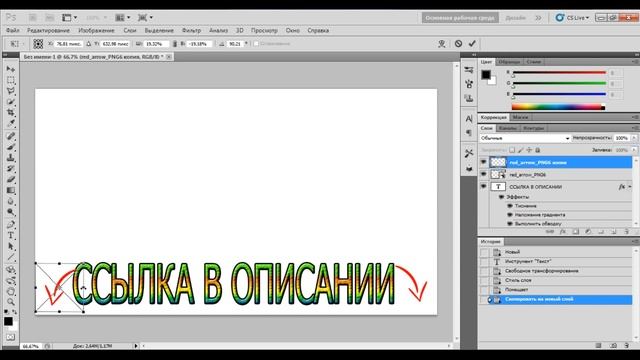
Task: Select the Rectangular Marquee tool
Action: tap(11, 80)
